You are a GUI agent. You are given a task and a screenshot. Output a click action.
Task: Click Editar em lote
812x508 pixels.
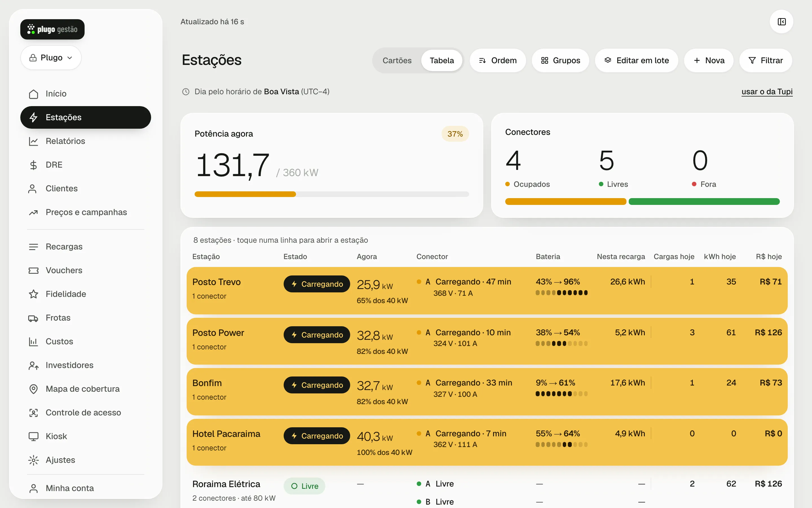coord(637,60)
